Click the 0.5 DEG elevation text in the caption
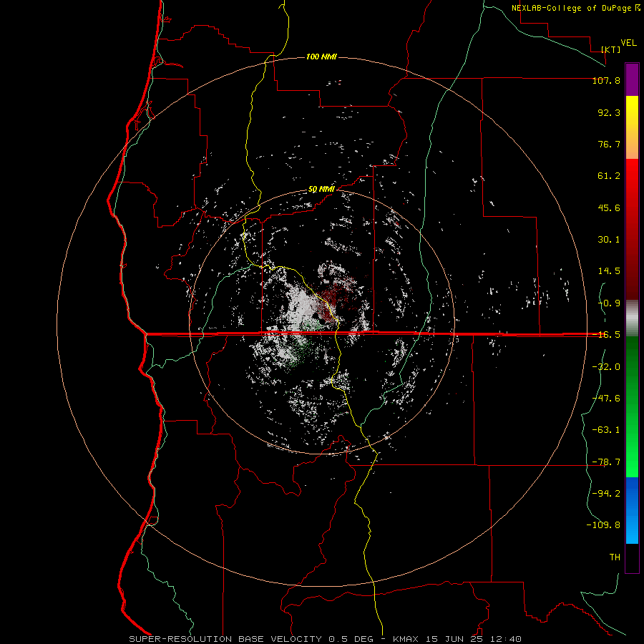The image size is (644, 644). (x=351, y=639)
